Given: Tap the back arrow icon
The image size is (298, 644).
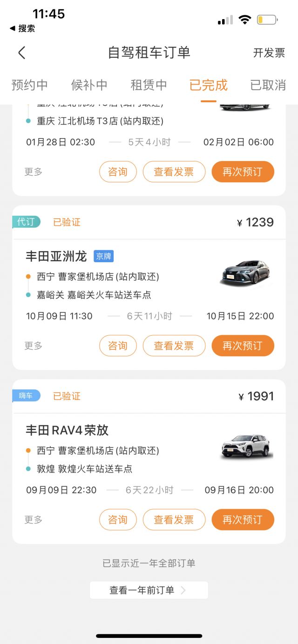Looking at the screenshot, I should tap(22, 53).
